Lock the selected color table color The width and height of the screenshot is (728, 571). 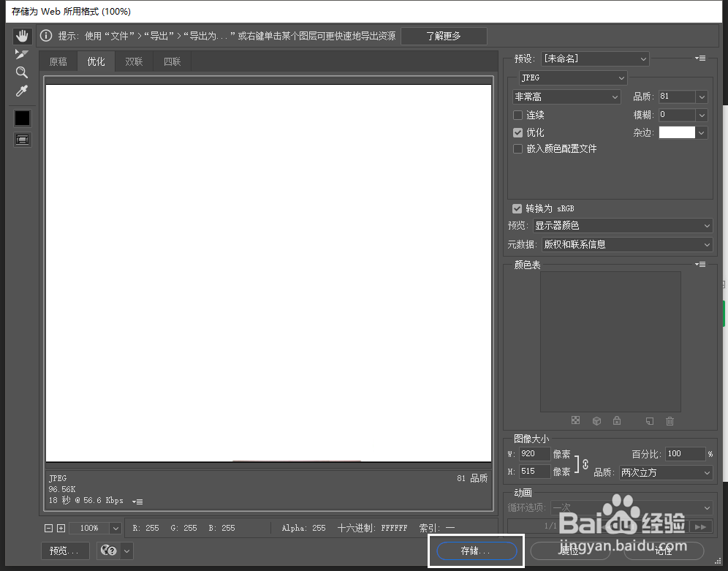(x=617, y=420)
